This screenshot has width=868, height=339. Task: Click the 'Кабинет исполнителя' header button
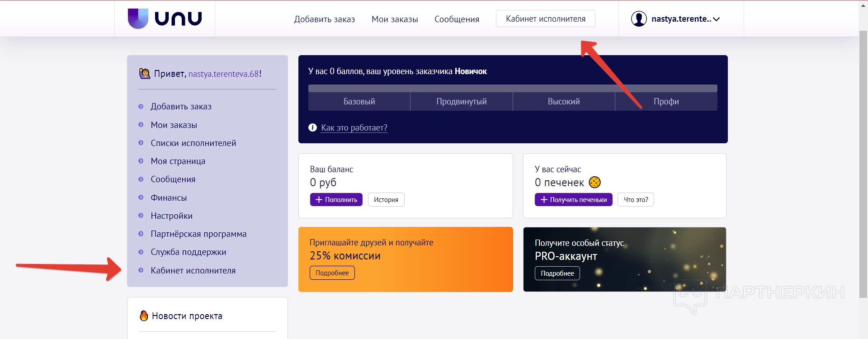(545, 19)
